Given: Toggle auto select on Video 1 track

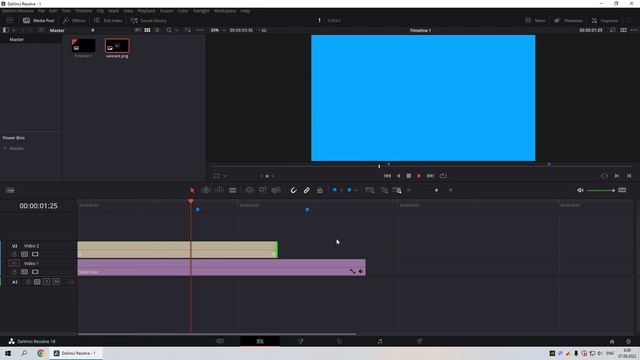Looking at the screenshot, I should pos(24,272).
